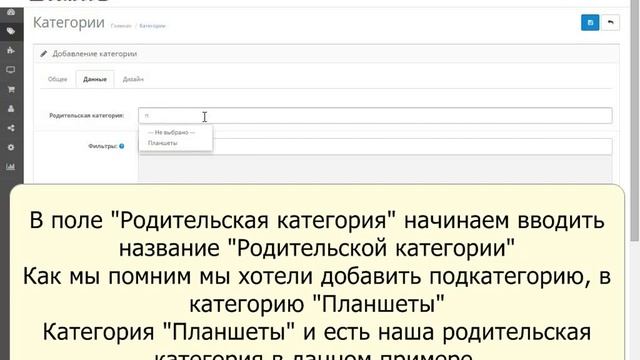
Task: Open the Extensions puzzle icon in sidebar
Action: (x=11, y=51)
